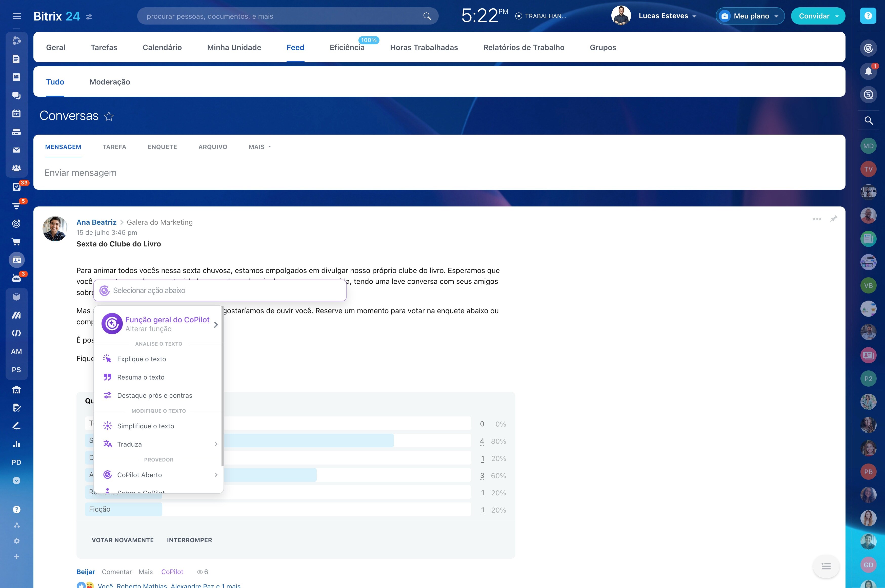This screenshot has width=885, height=588.
Task: Toggle the working status indicator
Action: click(x=541, y=16)
